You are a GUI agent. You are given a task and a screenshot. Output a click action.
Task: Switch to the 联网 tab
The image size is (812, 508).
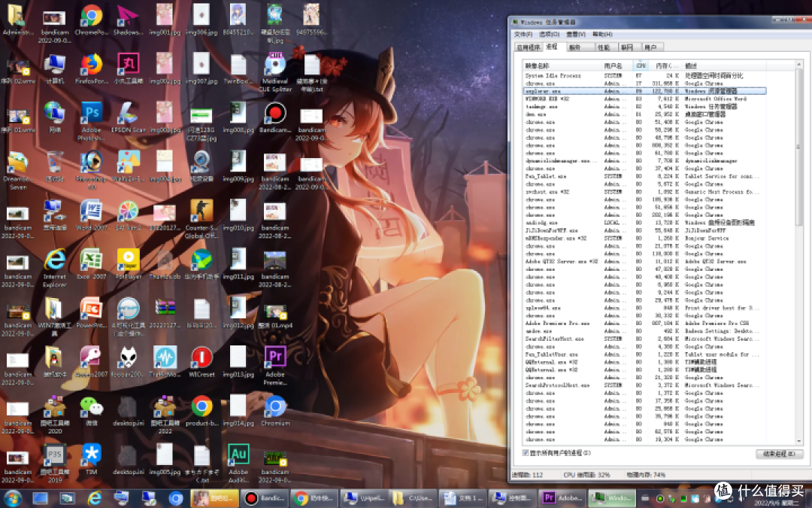coord(628,47)
